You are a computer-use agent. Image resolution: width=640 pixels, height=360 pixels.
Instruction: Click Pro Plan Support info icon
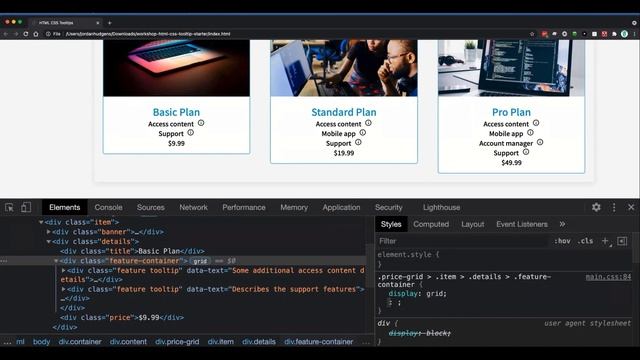[526, 152]
